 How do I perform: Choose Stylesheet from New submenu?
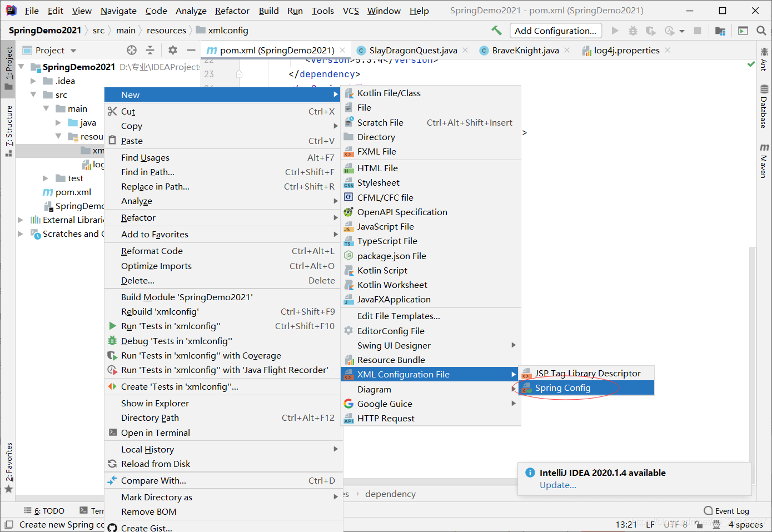pyautogui.click(x=431, y=183)
